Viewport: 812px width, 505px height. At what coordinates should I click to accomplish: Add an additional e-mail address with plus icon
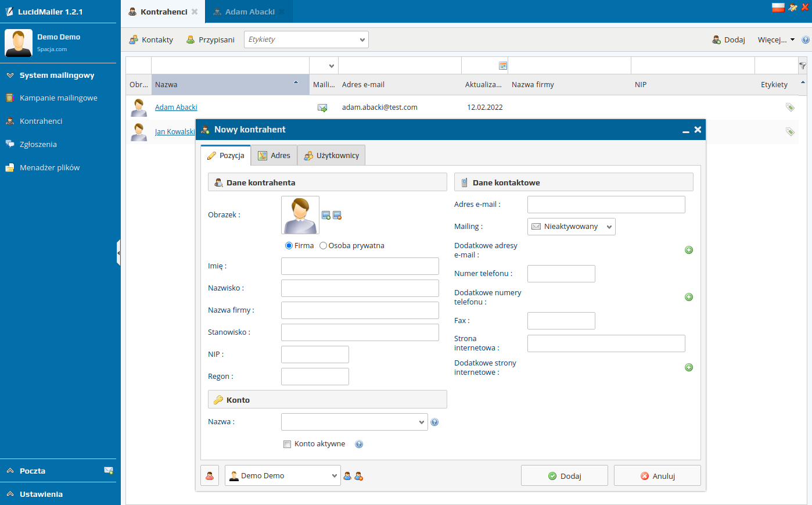point(689,250)
